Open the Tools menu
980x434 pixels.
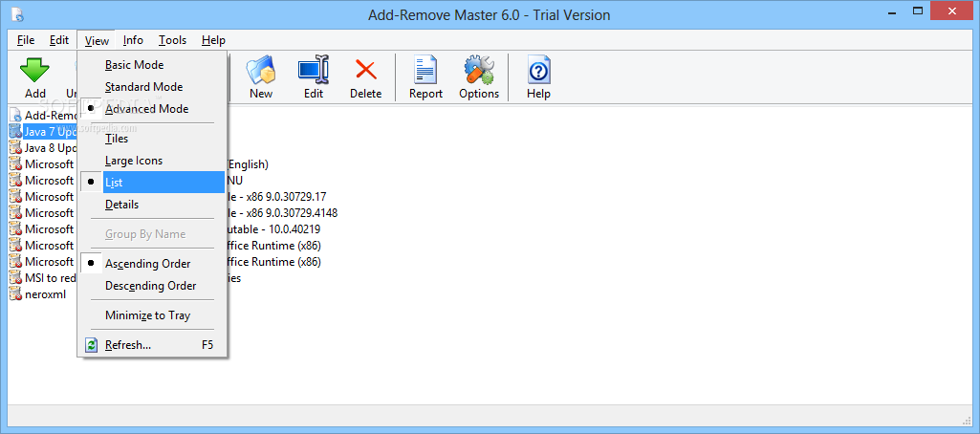(x=172, y=40)
